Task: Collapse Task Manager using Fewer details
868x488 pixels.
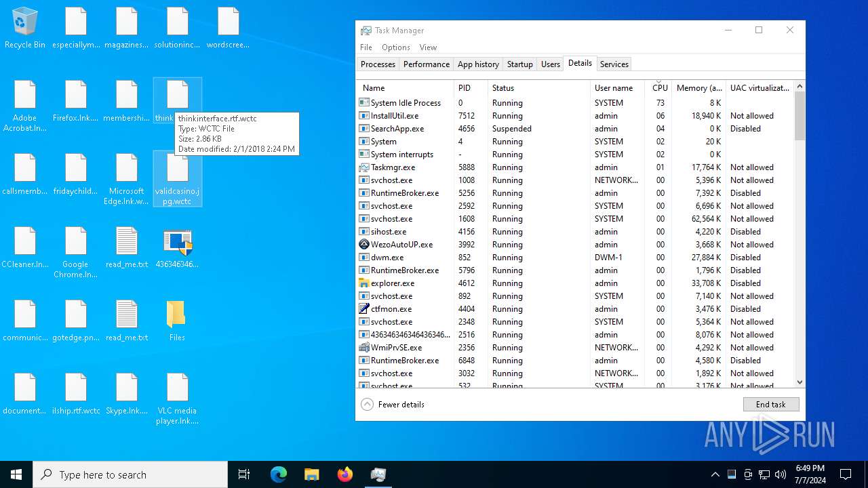Action: [x=393, y=405]
